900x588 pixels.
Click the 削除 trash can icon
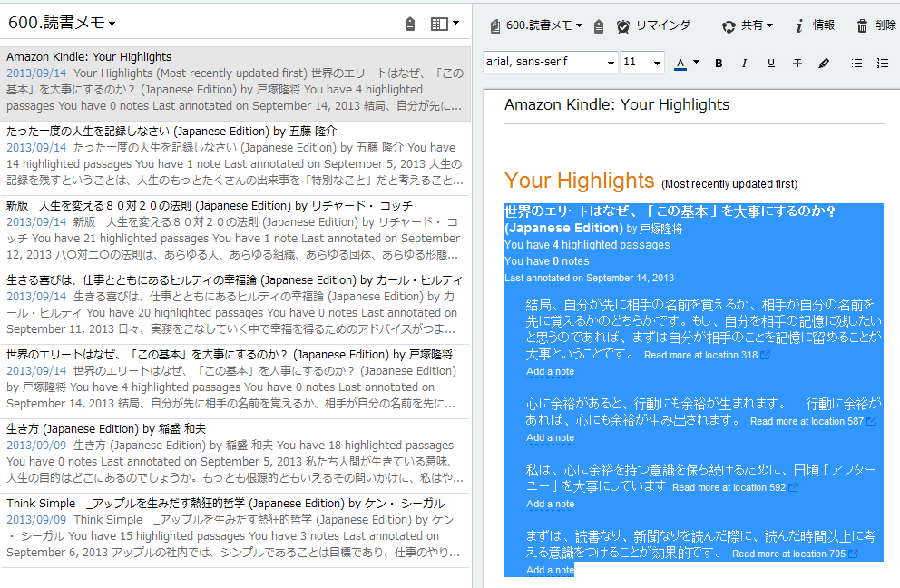tap(862, 25)
